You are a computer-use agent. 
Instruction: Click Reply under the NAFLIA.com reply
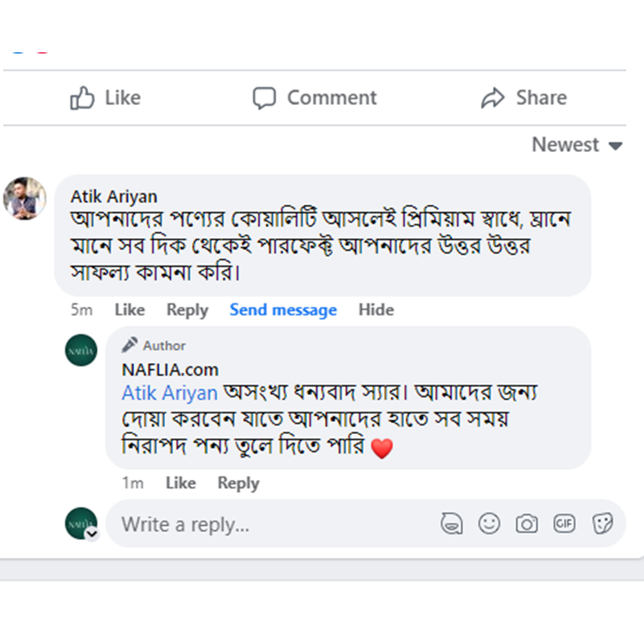point(238,483)
